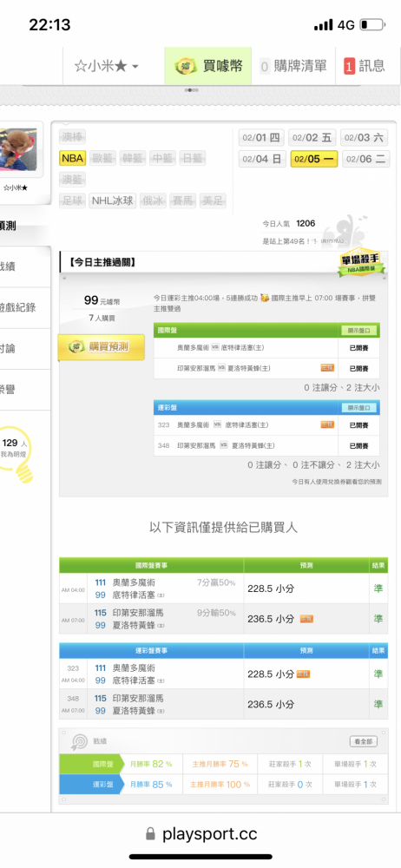The image size is (401, 868).
Task: Select the 俄冰 league tab
Action: (153, 201)
